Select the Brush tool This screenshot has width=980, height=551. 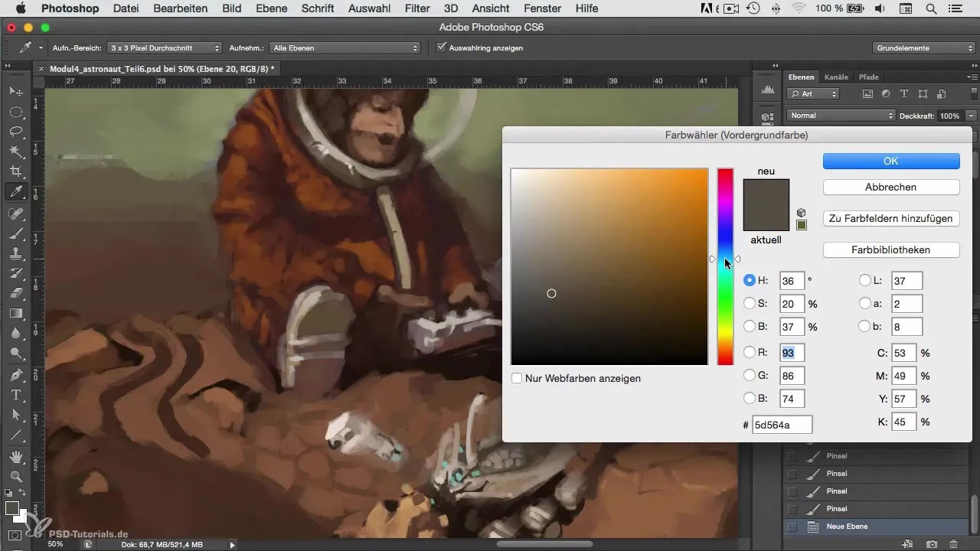coord(15,233)
